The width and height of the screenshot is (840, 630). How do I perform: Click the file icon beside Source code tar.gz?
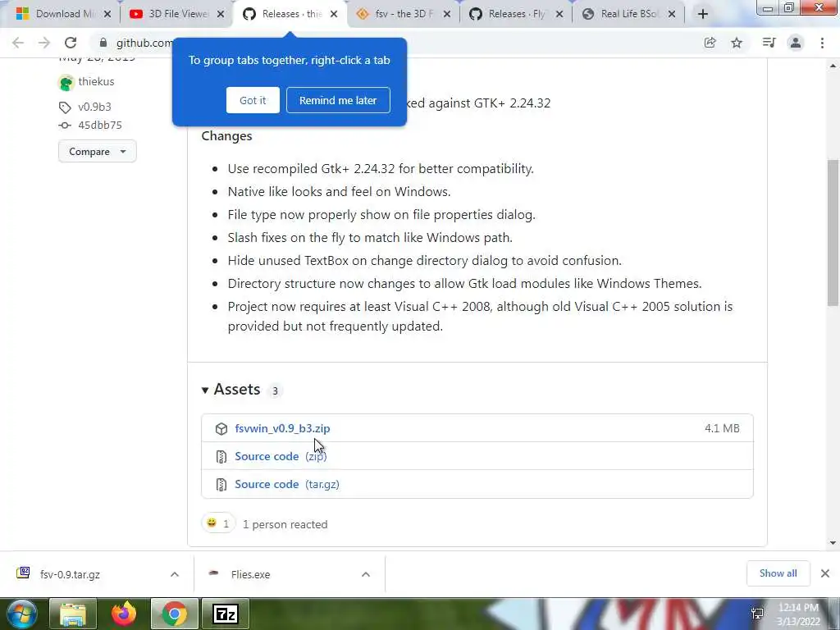[x=221, y=484]
